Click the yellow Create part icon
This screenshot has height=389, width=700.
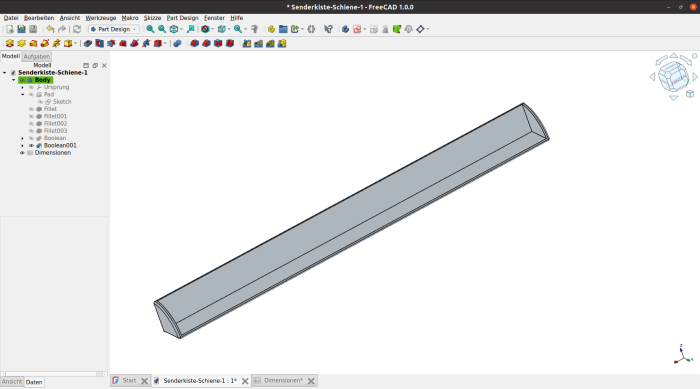[x=271, y=29]
